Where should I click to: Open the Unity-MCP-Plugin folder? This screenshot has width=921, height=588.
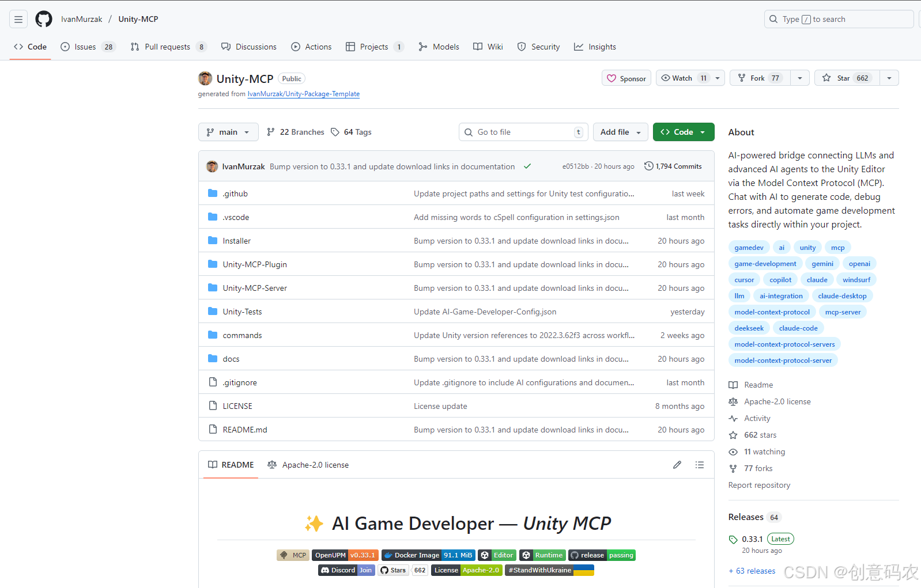255,264
